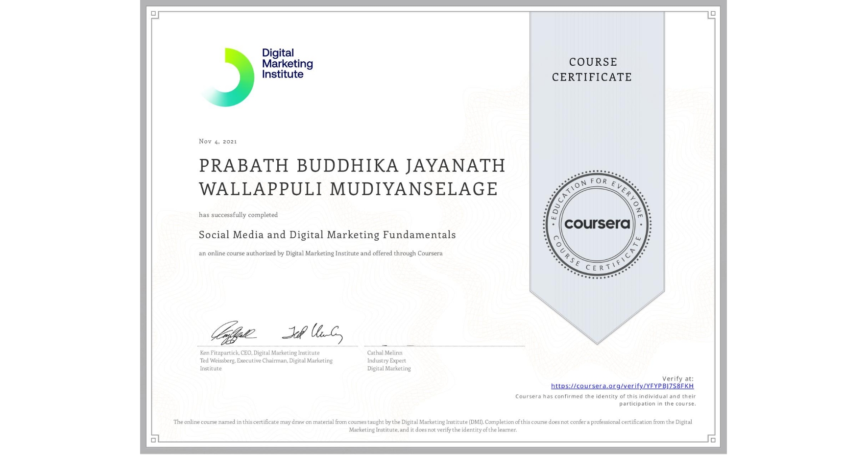868x455 pixels.
Task: Click the disclaimer starting 'The online course named'
Action: pos(433,426)
